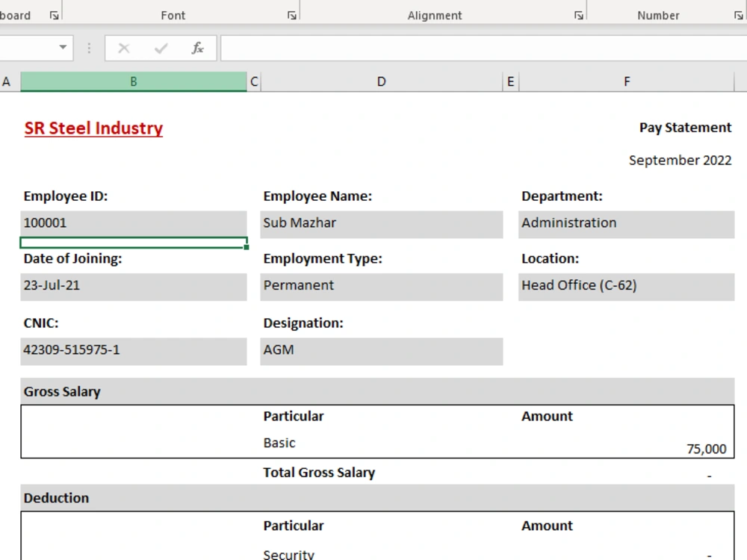Viewport: 747px width, 560px height.
Task: Select the 75,000 amount cell
Action: (706, 449)
